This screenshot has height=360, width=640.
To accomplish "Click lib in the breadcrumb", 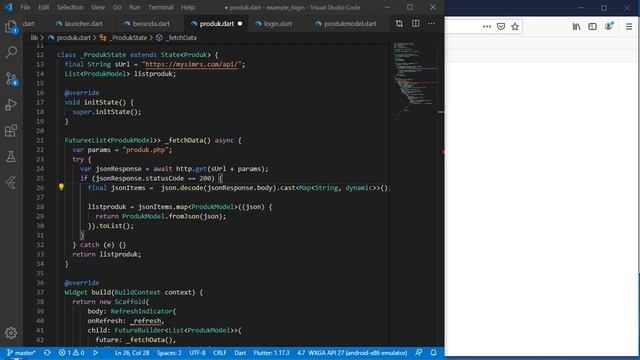I will (x=34, y=38).
